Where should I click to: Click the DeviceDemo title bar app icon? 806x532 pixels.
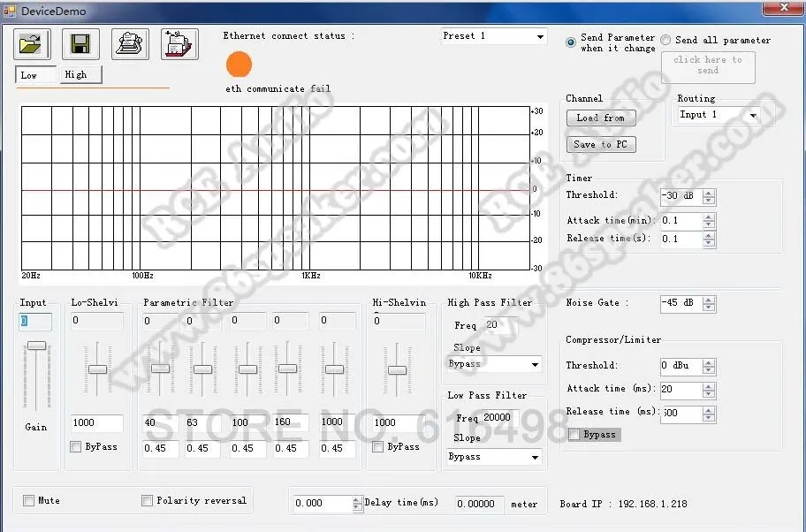click(9, 11)
